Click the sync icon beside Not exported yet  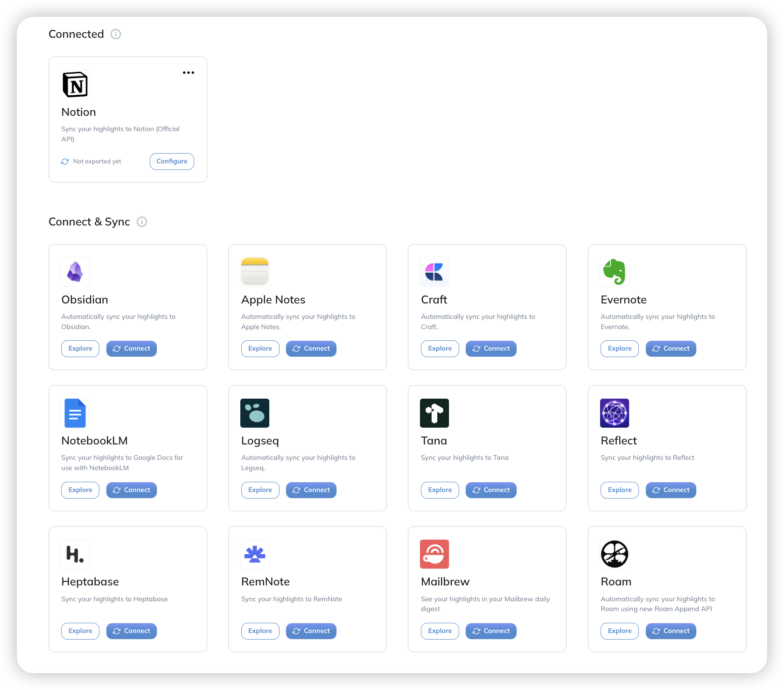tap(65, 162)
